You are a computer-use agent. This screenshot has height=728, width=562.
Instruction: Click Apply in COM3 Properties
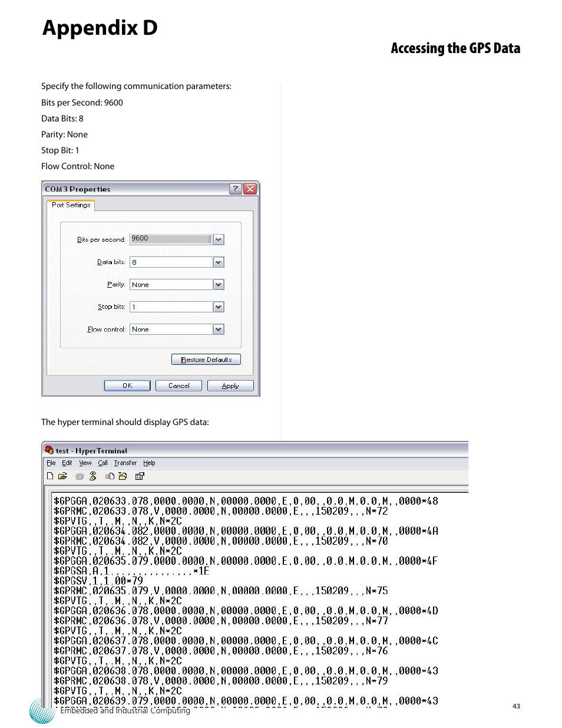coord(230,386)
